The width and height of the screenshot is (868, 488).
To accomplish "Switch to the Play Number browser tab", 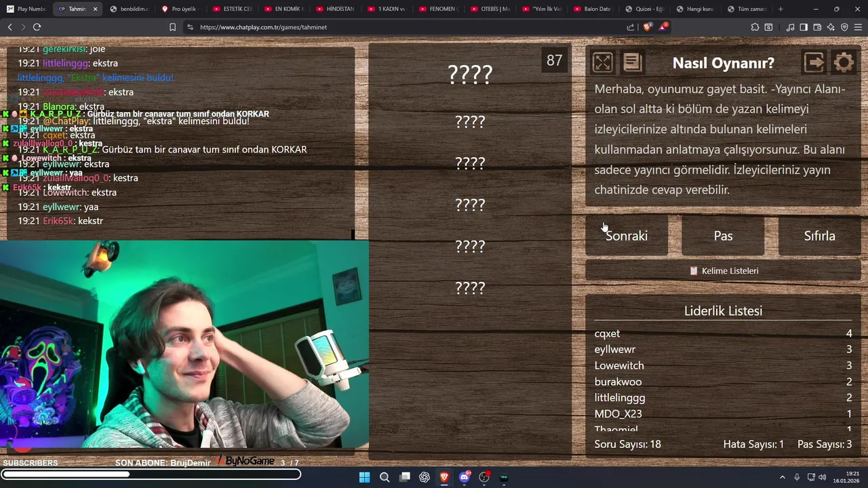I will tap(26, 9).
